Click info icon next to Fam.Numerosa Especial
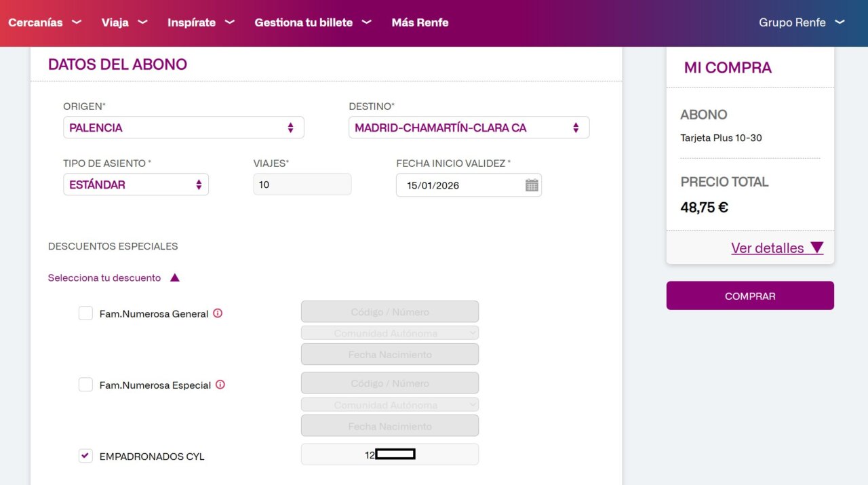Screen dimensions: 868x485 pos(220,385)
